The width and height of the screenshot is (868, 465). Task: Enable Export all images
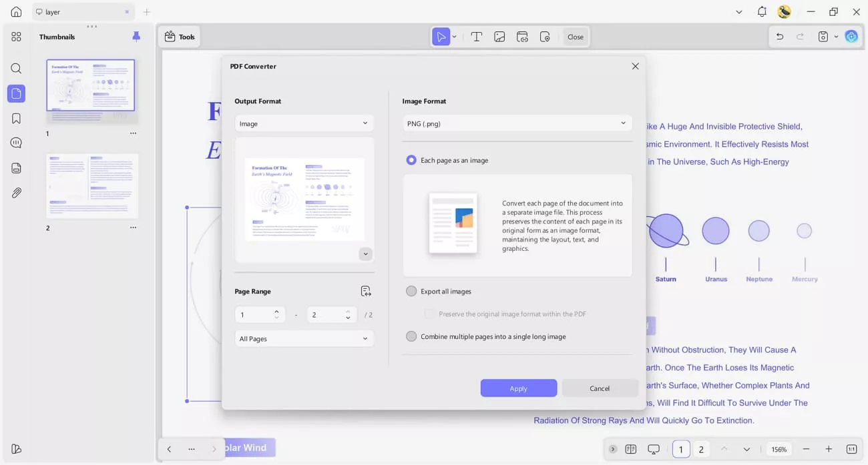pyautogui.click(x=411, y=291)
